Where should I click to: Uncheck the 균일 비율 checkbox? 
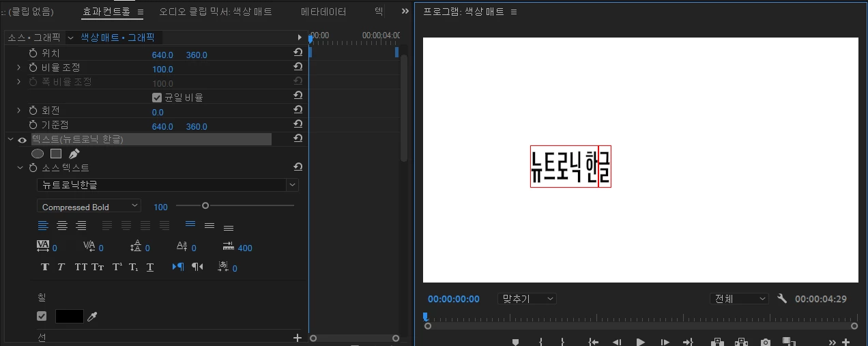coord(157,98)
